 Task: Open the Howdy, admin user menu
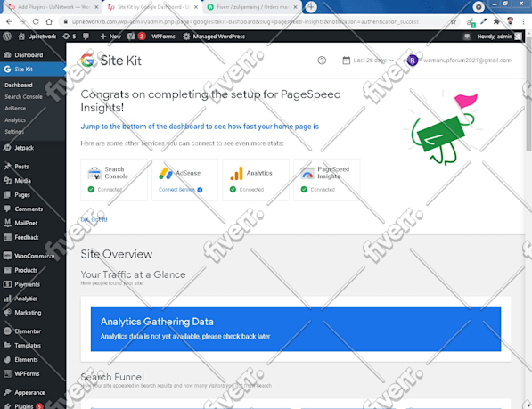pos(499,37)
